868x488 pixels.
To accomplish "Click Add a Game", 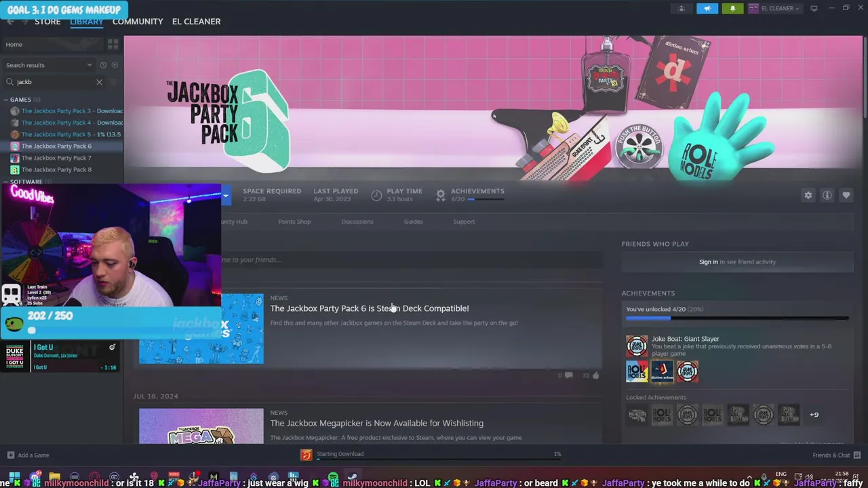I will (27, 455).
